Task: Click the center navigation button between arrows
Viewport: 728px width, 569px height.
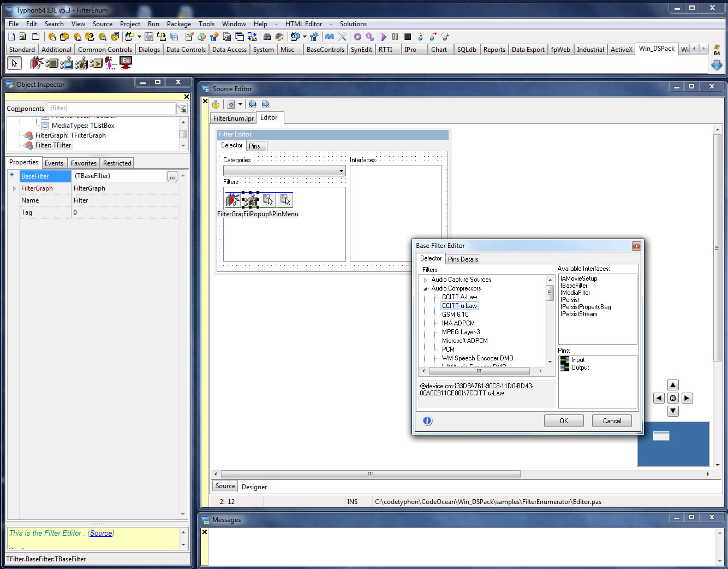Action: (673, 398)
